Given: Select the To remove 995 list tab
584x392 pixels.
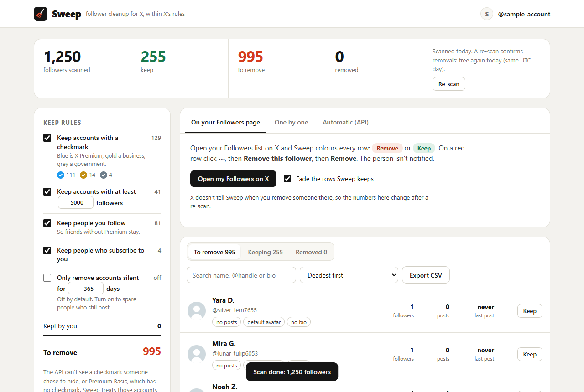Looking at the screenshot, I should coord(214,252).
